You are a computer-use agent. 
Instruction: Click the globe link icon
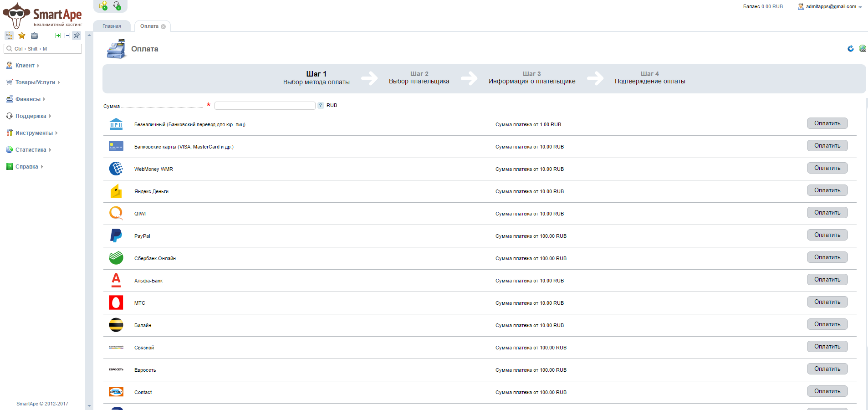pos(862,48)
